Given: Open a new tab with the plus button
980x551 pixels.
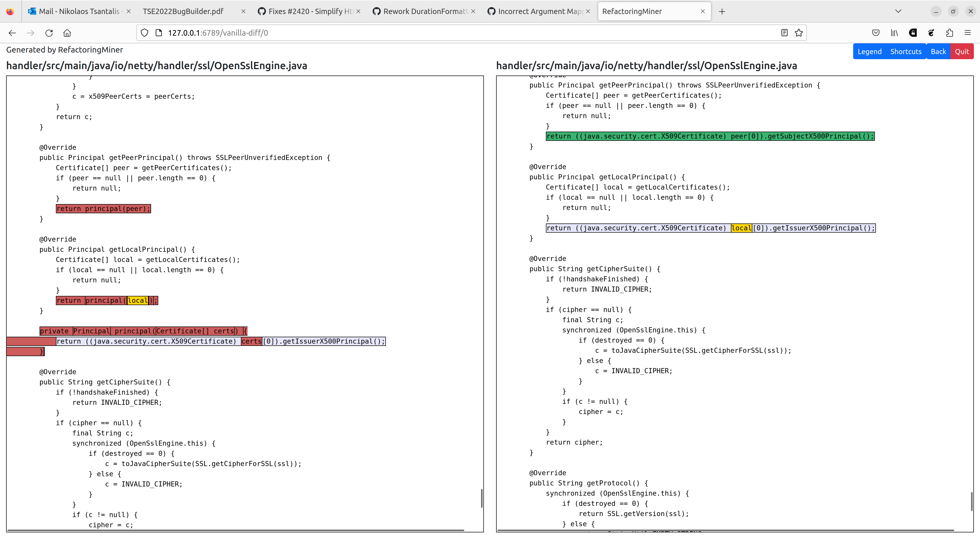Looking at the screenshot, I should pyautogui.click(x=722, y=11).
